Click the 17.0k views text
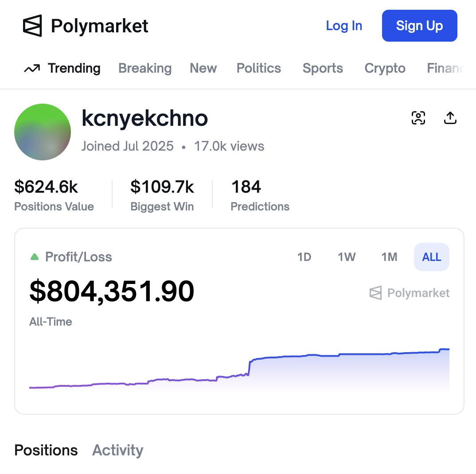This screenshot has width=476, height=474. point(229,146)
